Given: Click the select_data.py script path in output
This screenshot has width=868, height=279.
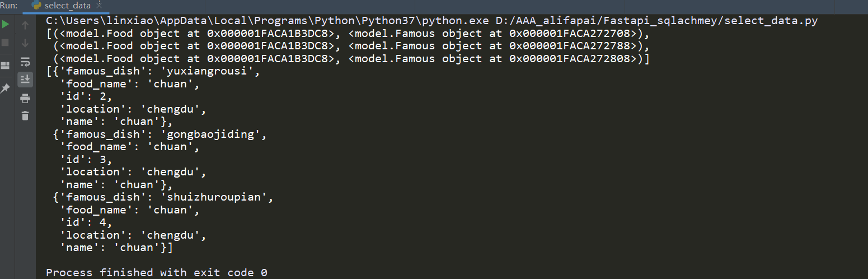Looking at the screenshot, I should pyautogui.click(x=657, y=21).
